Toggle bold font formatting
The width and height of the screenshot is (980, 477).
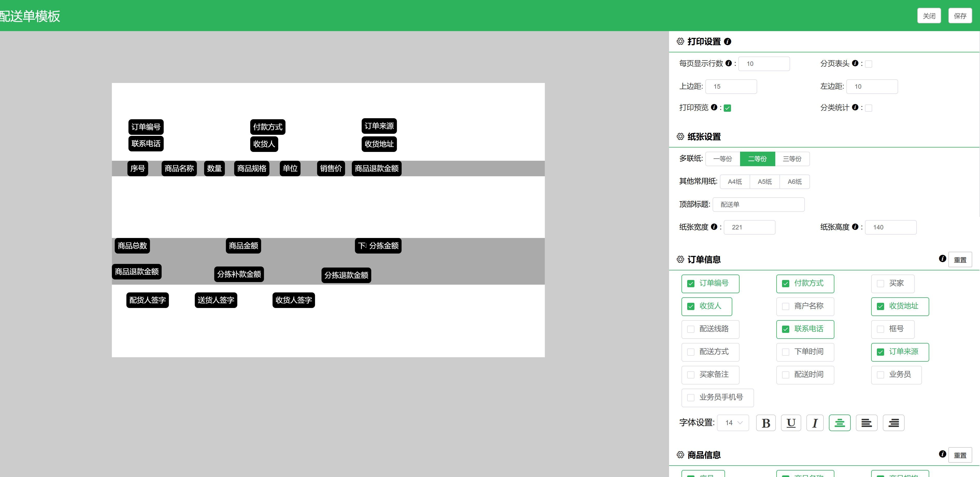coord(766,423)
